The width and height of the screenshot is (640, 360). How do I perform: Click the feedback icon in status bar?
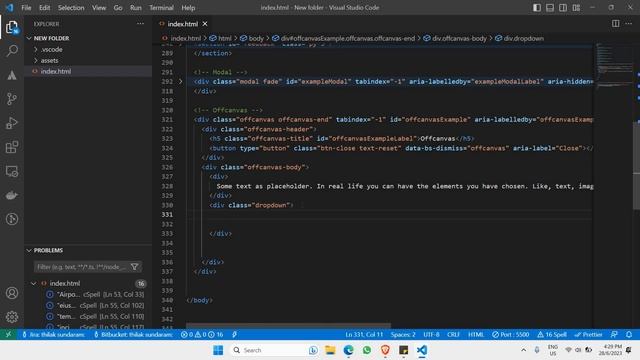tap(614, 334)
